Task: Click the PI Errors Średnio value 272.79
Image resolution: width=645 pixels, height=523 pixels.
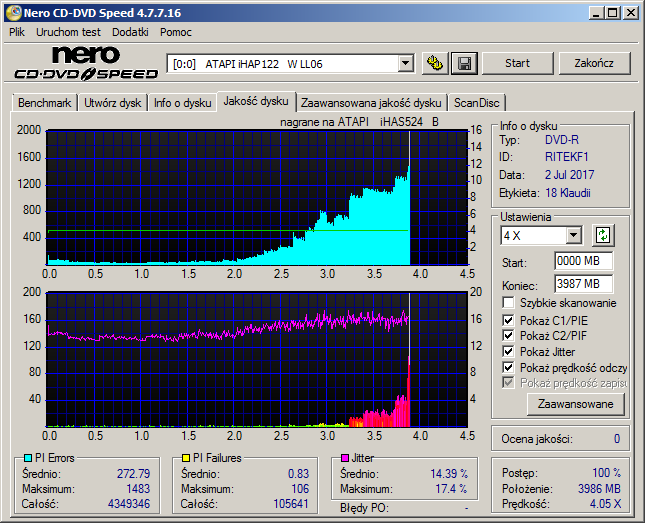Action: coord(134,474)
